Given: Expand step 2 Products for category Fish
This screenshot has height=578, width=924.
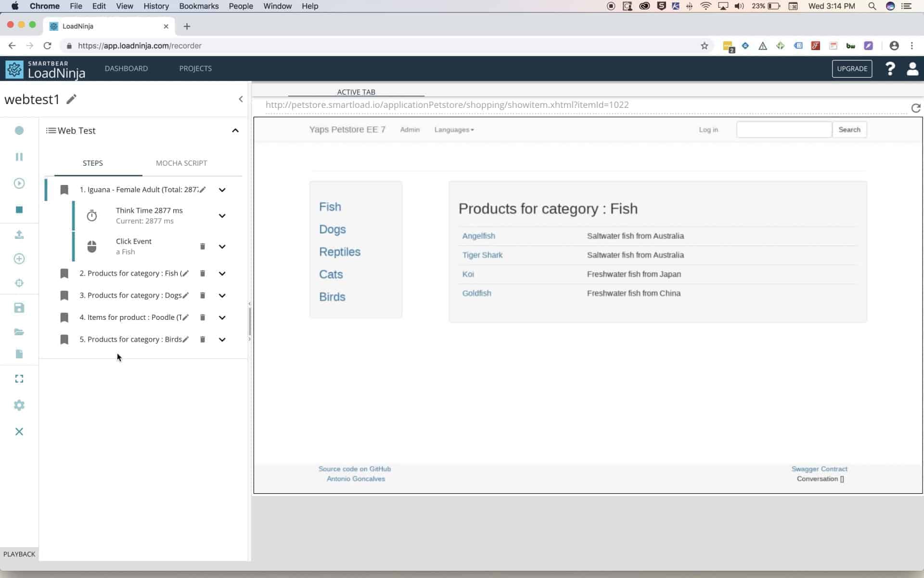Looking at the screenshot, I should pos(222,274).
